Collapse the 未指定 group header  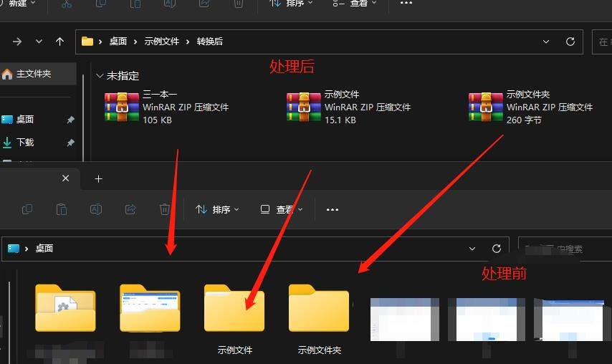100,76
